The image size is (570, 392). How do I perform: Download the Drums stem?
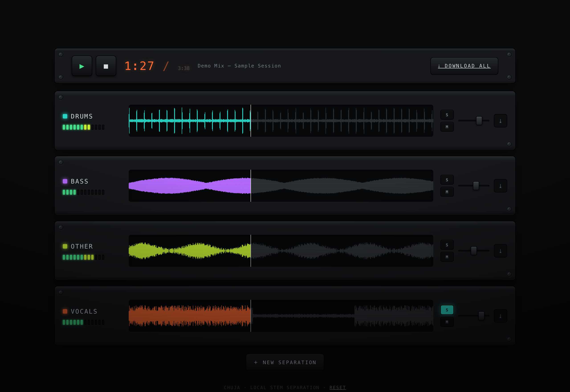point(500,120)
